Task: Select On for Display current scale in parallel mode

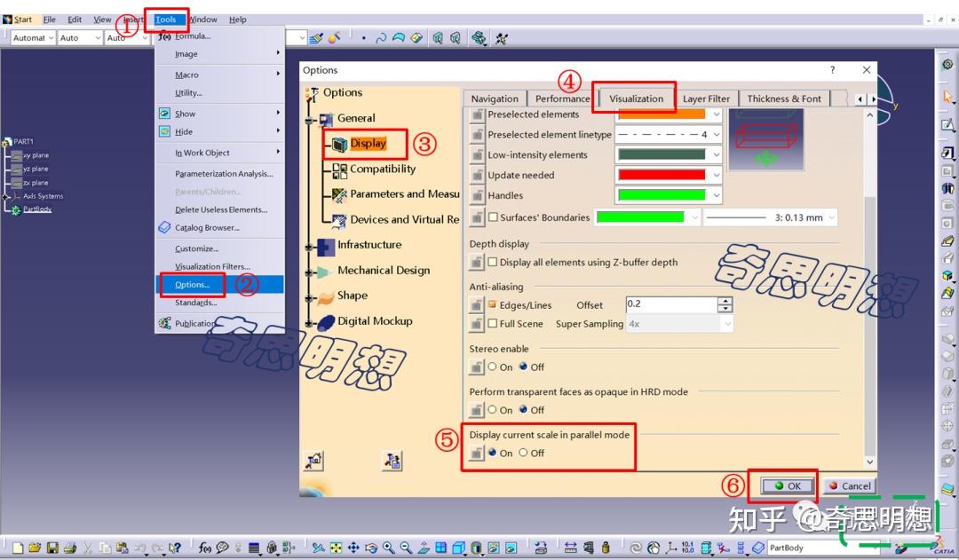Action: [x=492, y=453]
